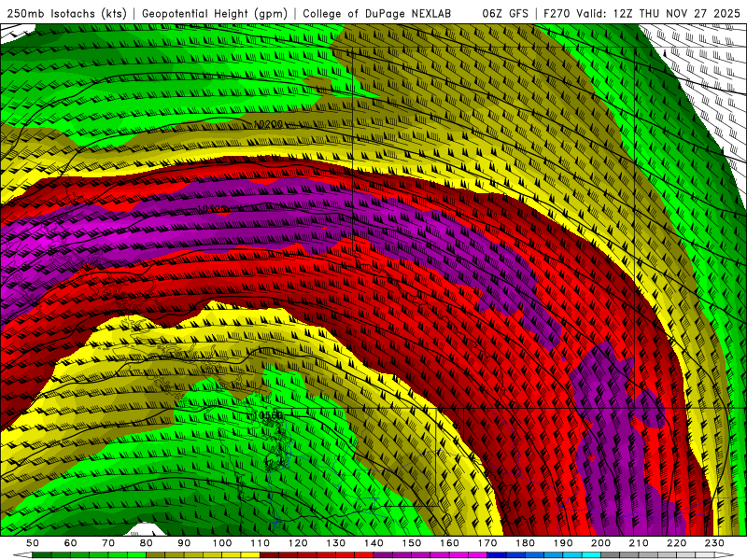Pick the pure blue swatch starting at 170

(x=497, y=554)
